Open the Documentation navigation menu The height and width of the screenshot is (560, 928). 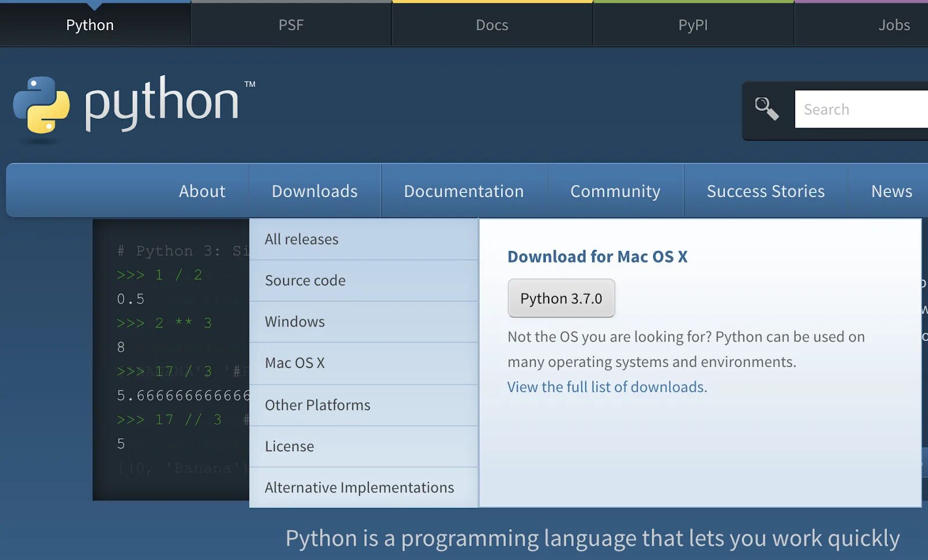point(464,191)
